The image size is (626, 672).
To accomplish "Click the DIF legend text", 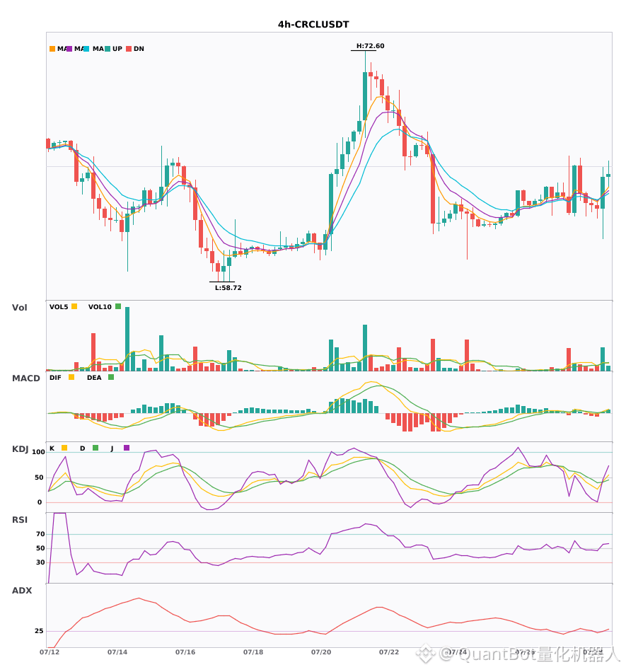I will [x=55, y=378].
